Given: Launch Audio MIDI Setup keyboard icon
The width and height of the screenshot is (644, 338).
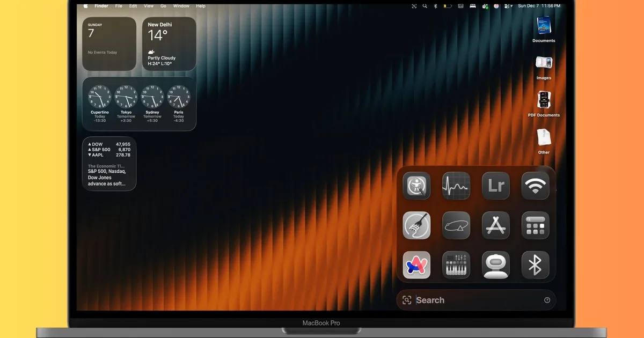Looking at the screenshot, I should coord(456,265).
